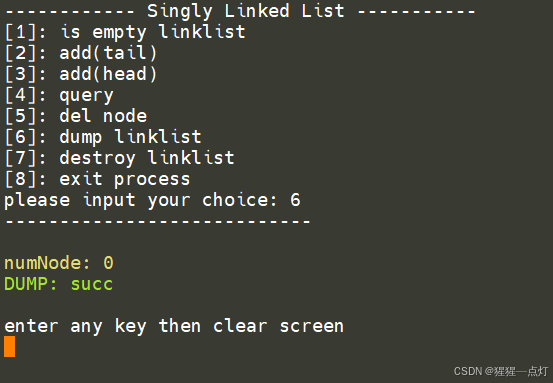Viewport: 553px width, 383px height.
Task: Click the '[2]: add(tail)' menu line
Action: point(81,53)
